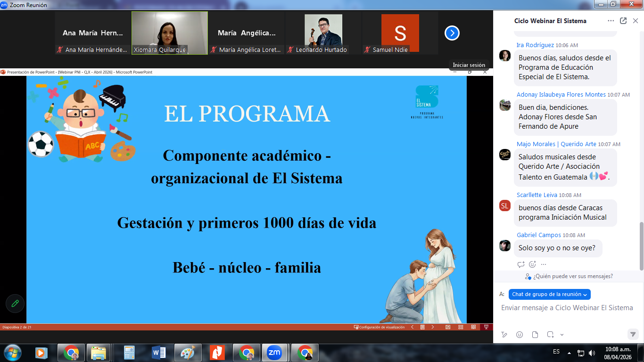This screenshot has width=644, height=362.
Task: Go to next slide arrow in PowerPoint
Action: click(x=433, y=327)
